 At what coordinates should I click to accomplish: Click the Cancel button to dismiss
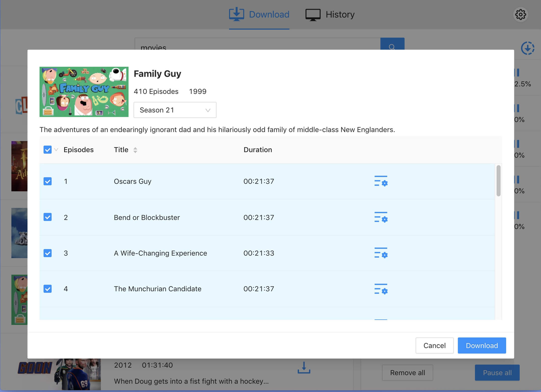pyautogui.click(x=435, y=345)
